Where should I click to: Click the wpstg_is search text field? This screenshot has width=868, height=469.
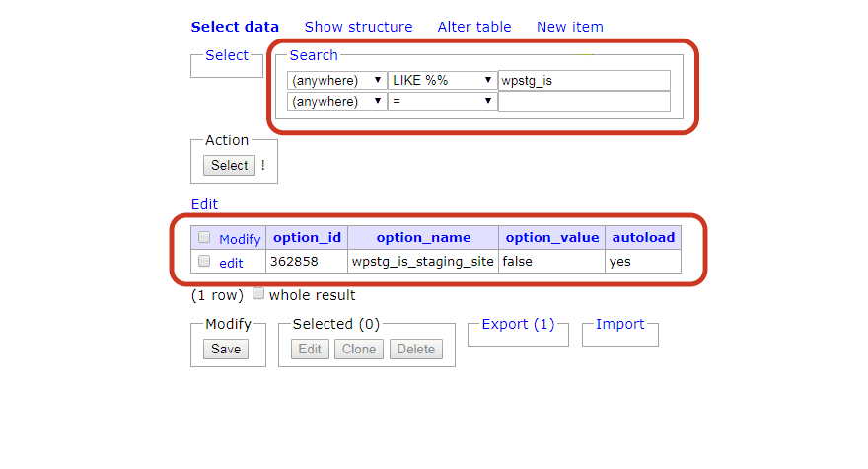click(x=584, y=80)
